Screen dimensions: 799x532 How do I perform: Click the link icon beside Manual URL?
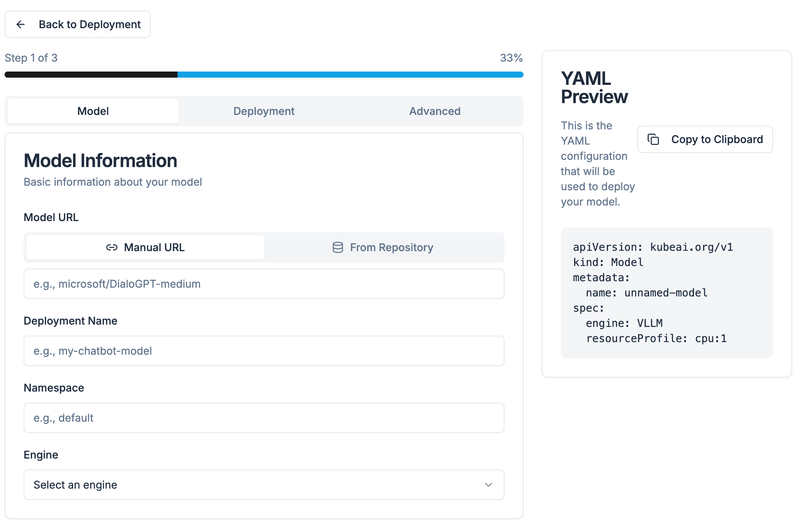(111, 247)
